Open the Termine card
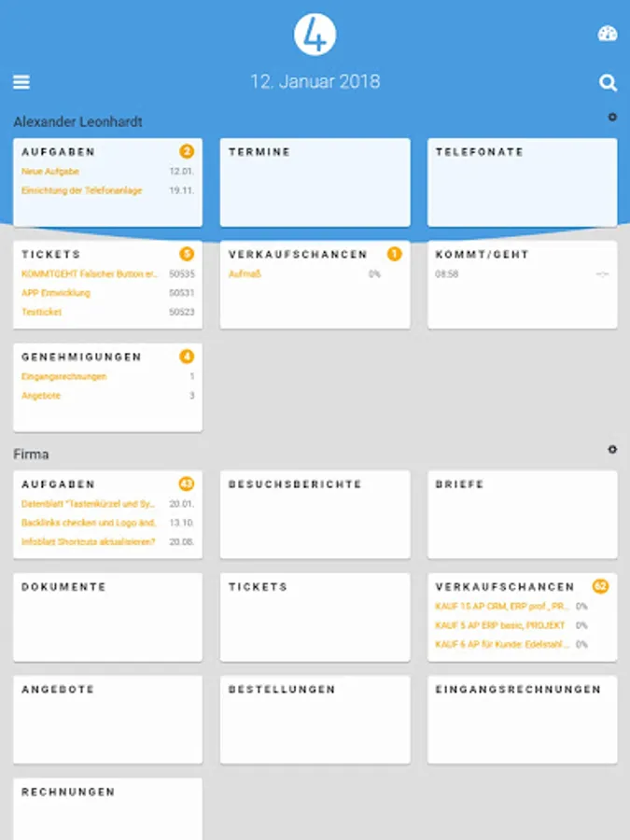Viewport: 630px width, 840px height. pyautogui.click(x=315, y=182)
